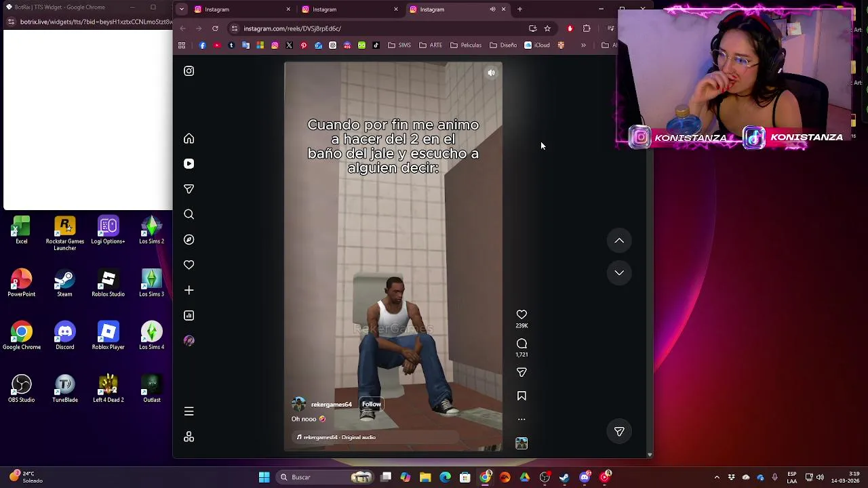Open floating messages button at bottom right
The height and width of the screenshot is (488, 868).
click(x=619, y=431)
